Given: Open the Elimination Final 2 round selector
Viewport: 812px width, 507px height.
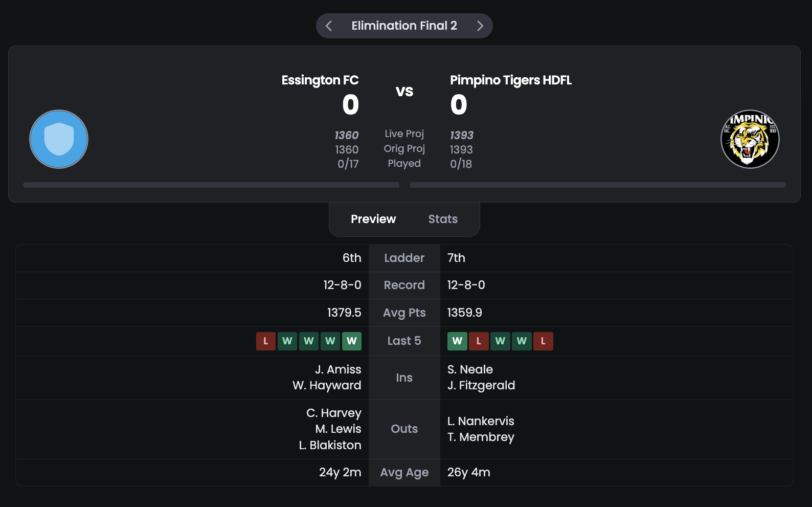Looking at the screenshot, I should [404, 26].
